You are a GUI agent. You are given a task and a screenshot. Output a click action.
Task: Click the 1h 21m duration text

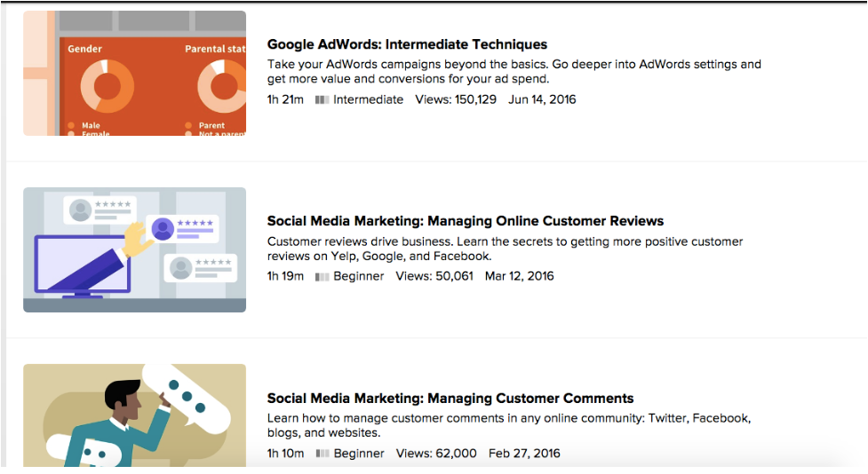[285, 99]
